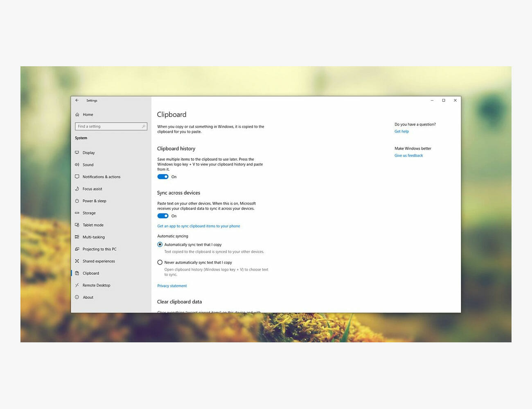Click the Focus assist moon icon
Screen dimensions: 532x409
tap(77, 189)
